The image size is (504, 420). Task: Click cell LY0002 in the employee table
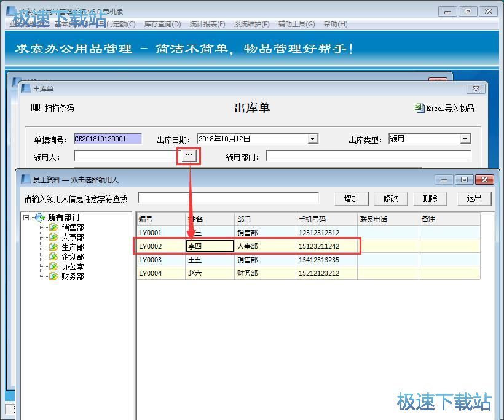pyautogui.click(x=161, y=246)
